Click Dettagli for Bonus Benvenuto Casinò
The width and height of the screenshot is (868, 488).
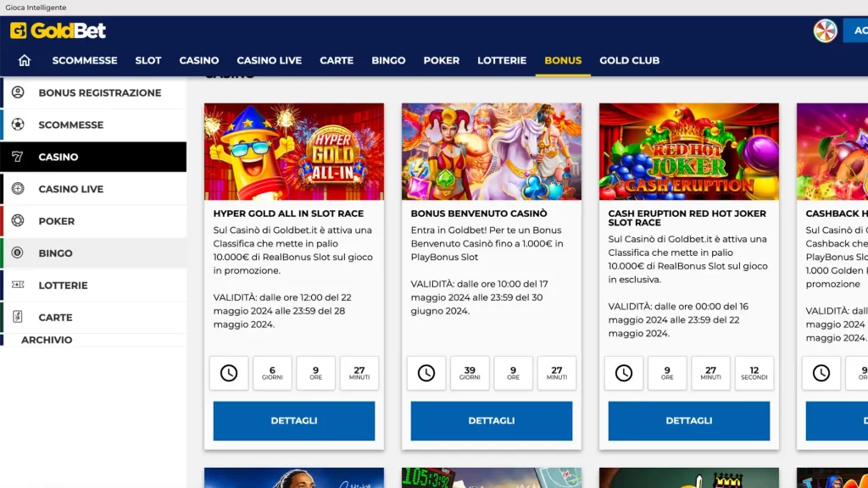tap(492, 420)
